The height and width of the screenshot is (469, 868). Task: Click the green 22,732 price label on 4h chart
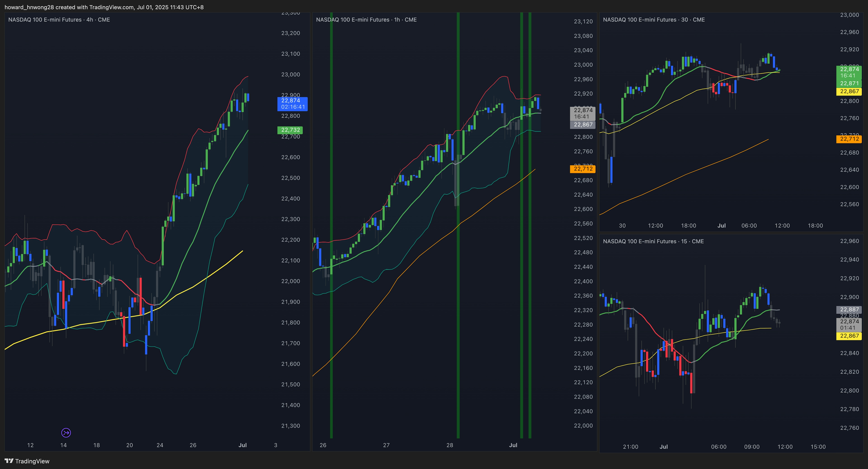(x=290, y=130)
